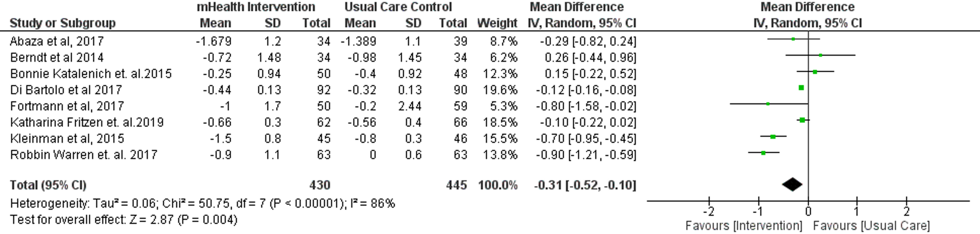Click the green square for Di Bartolo 2017
Screen dimensions: 980x234
(x=801, y=88)
